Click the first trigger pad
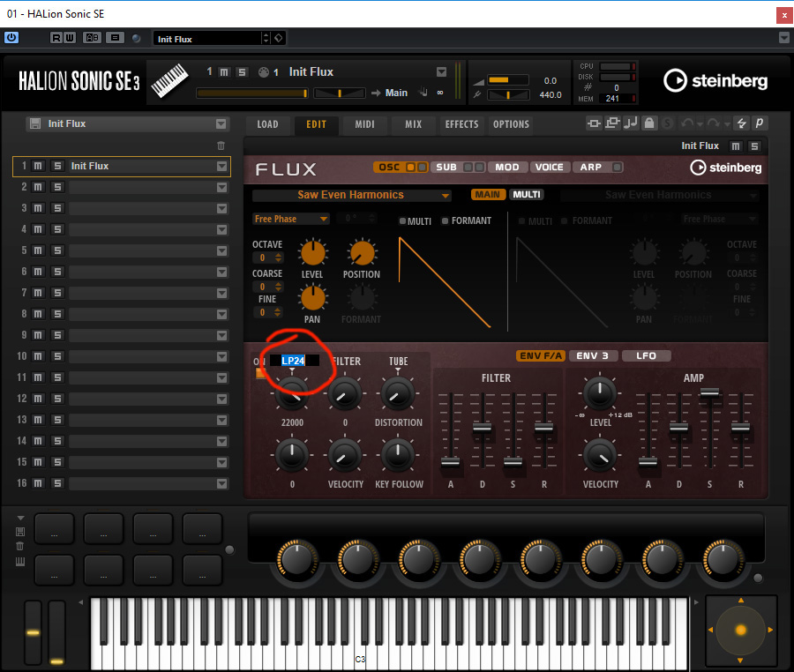Viewport: 794px width, 672px height. coord(54,529)
